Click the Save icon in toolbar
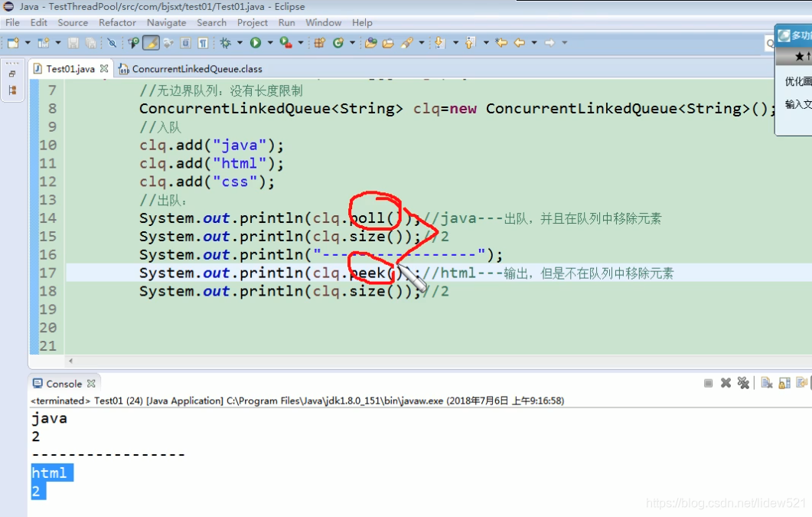812x517 pixels. (x=73, y=43)
